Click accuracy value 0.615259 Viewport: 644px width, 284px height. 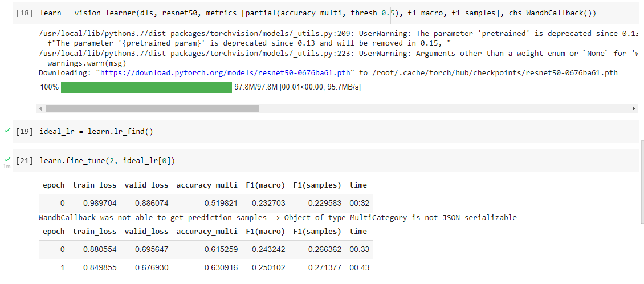(x=221, y=249)
